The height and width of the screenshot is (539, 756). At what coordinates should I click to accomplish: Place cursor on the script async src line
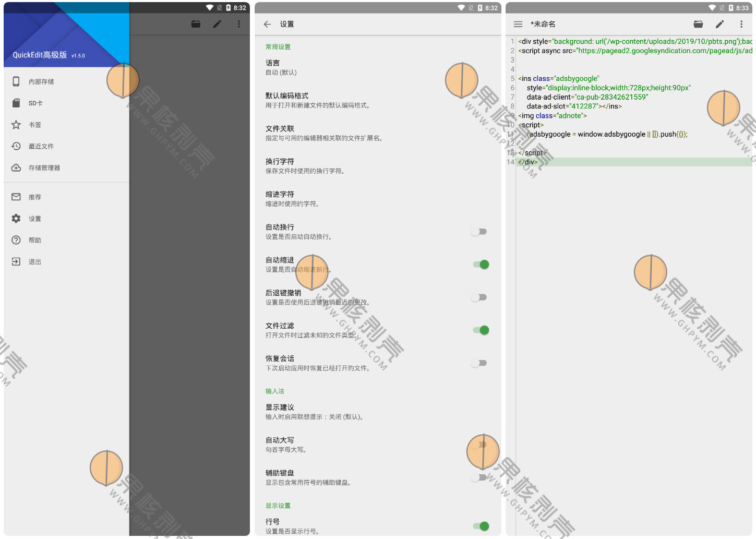(x=635, y=51)
